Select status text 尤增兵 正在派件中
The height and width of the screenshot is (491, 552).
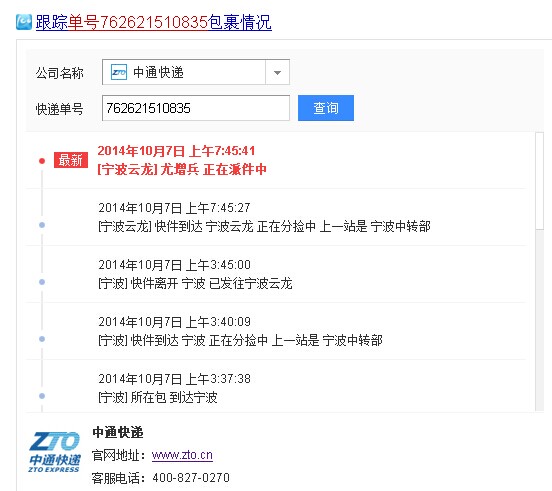coord(213,169)
